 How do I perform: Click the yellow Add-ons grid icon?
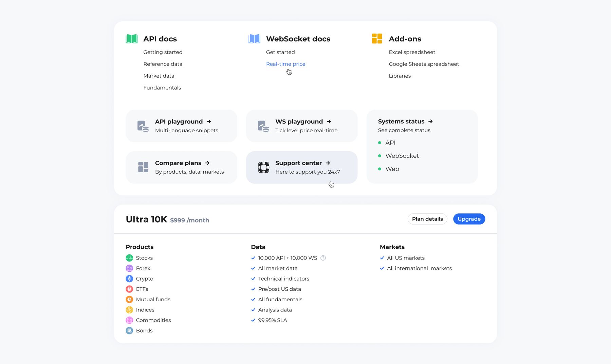click(377, 39)
